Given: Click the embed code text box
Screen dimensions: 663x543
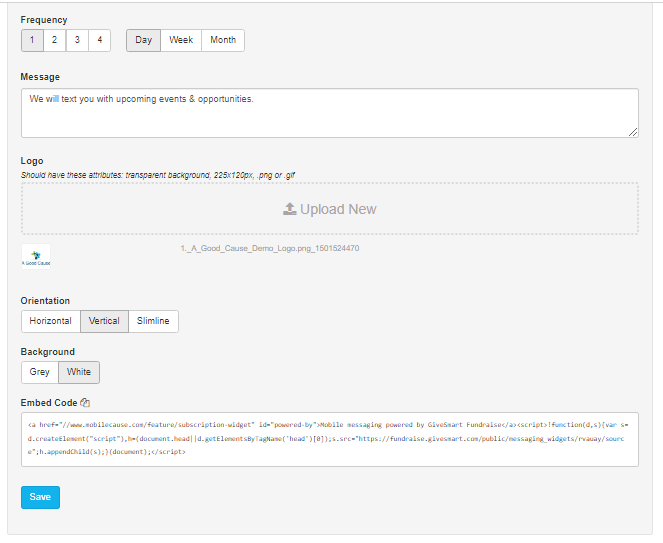Looking at the screenshot, I should point(330,439).
